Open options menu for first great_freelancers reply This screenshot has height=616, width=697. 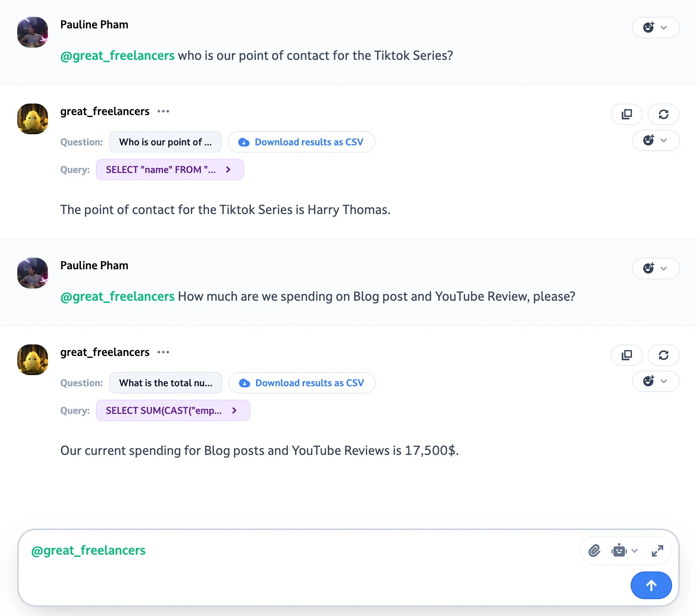[163, 111]
